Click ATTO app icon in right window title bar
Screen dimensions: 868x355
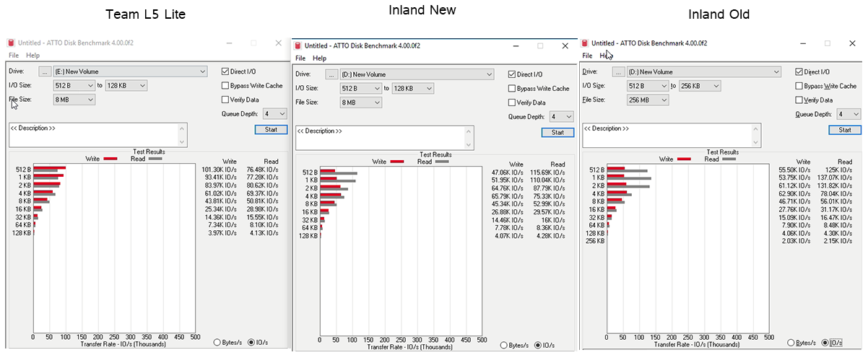(x=587, y=43)
